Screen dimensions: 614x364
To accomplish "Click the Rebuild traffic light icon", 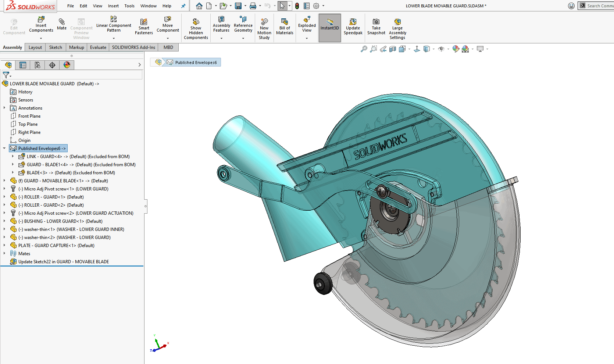I will [297, 6].
